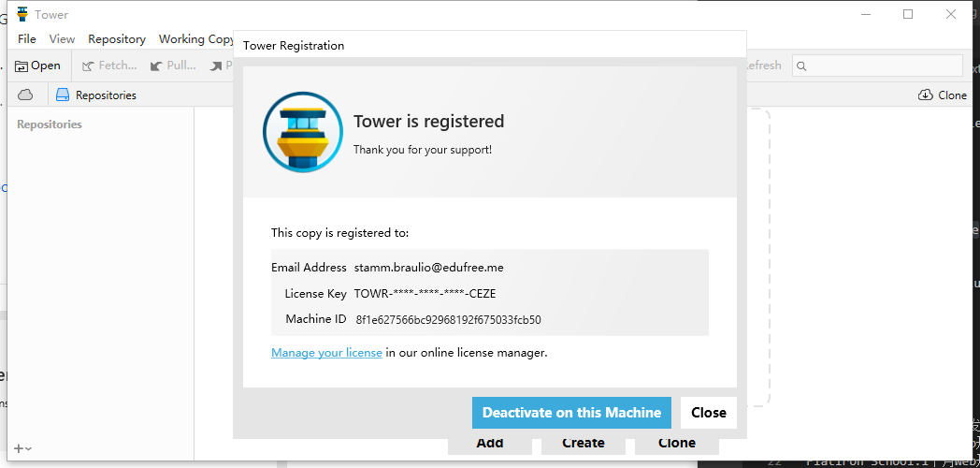The image size is (980, 468).
Task: Click the Pull toolbar button
Action: 172,66
